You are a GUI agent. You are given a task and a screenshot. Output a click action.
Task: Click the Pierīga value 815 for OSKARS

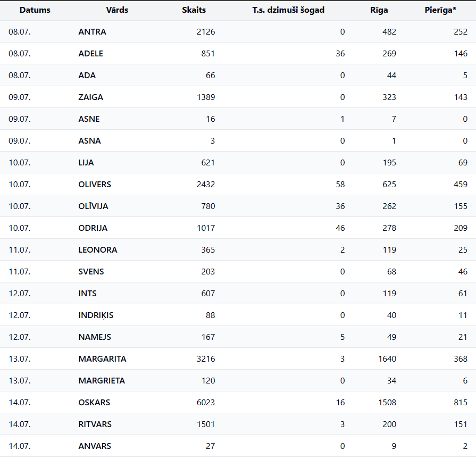pos(461,403)
